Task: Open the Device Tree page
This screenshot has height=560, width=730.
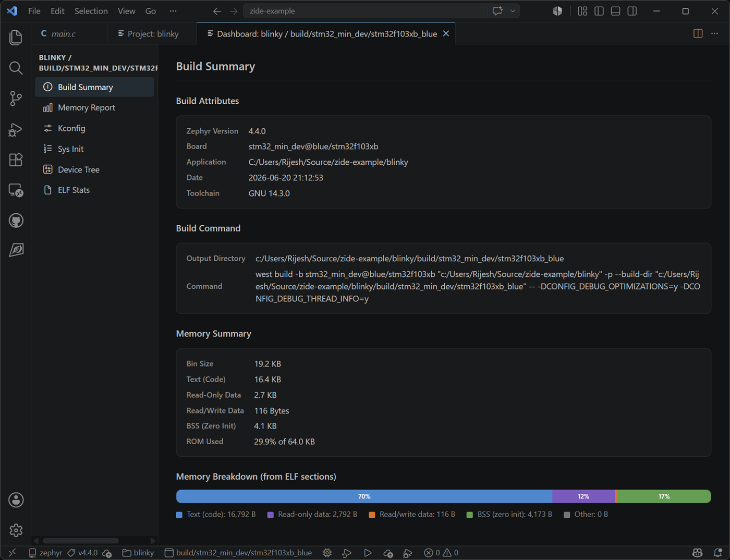Action: pos(94,169)
